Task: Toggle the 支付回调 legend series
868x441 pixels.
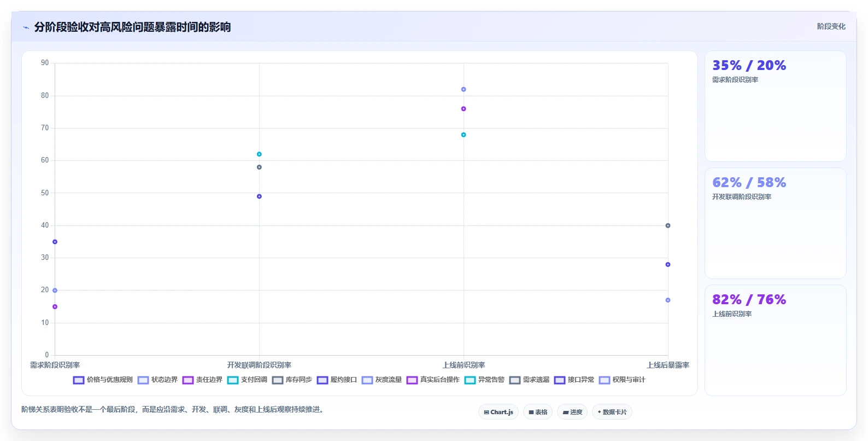Action: pos(247,380)
